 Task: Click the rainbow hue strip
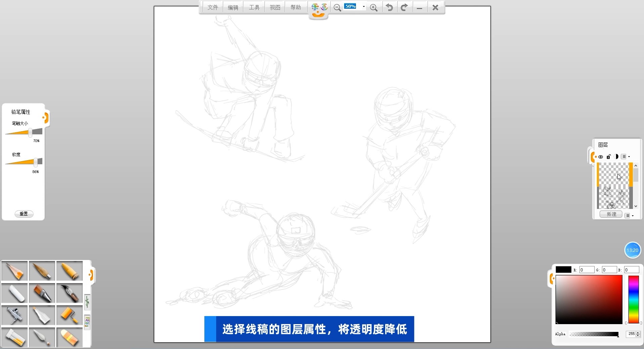[x=634, y=299]
